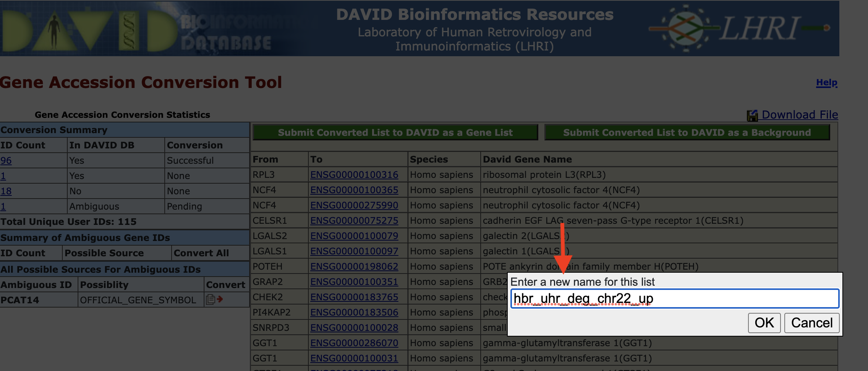Open the Help link
The image size is (868, 371).
[826, 83]
